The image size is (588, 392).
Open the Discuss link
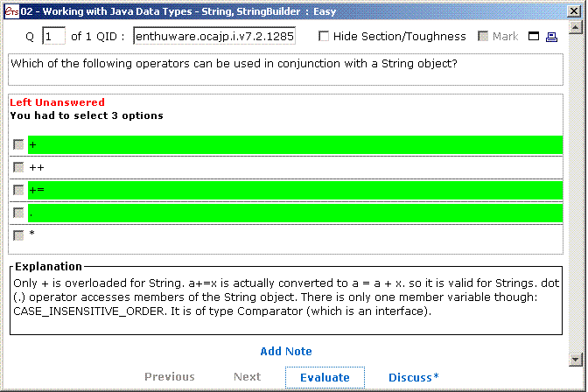tap(413, 377)
